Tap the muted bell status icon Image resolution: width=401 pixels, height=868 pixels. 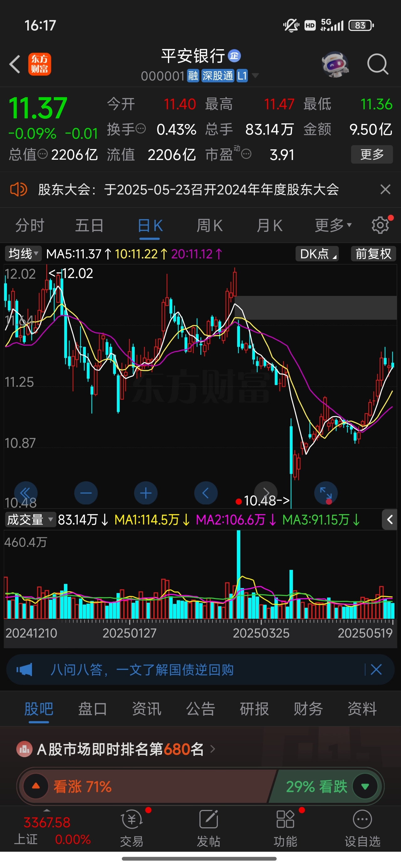click(x=291, y=25)
